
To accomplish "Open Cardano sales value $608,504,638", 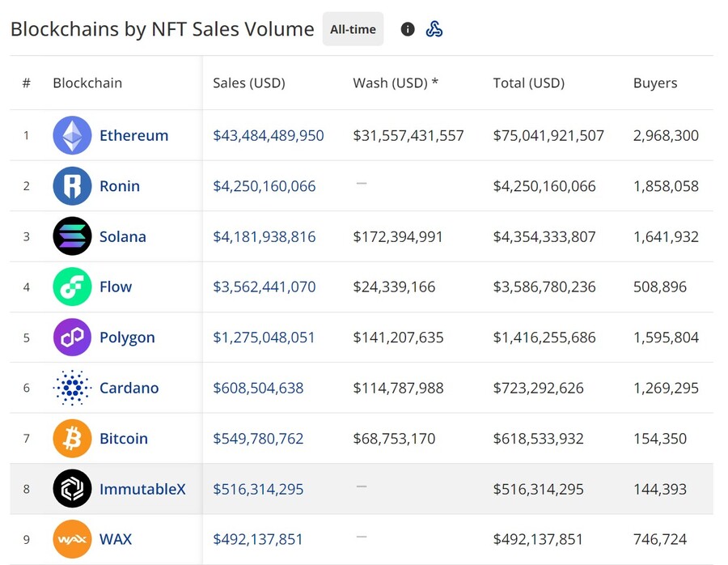I will [x=258, y=388].
